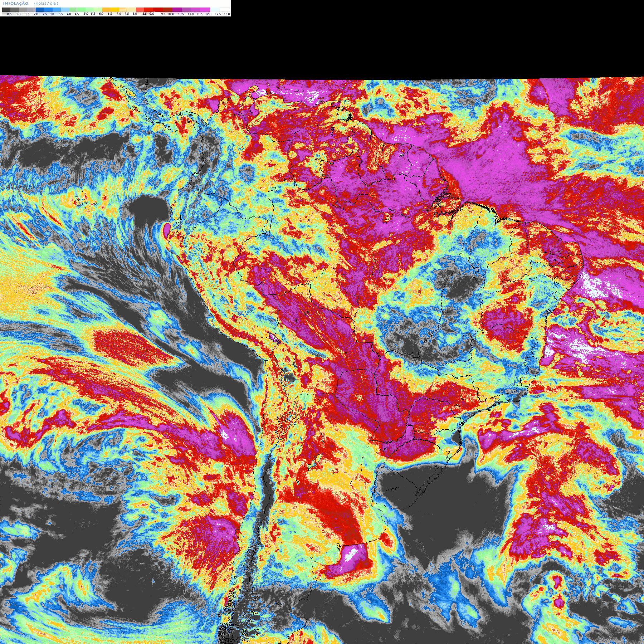The width and height of the screenshot is (644, 644).
Task: Select the darkest blue legend swatch
Action: [40, 10]
